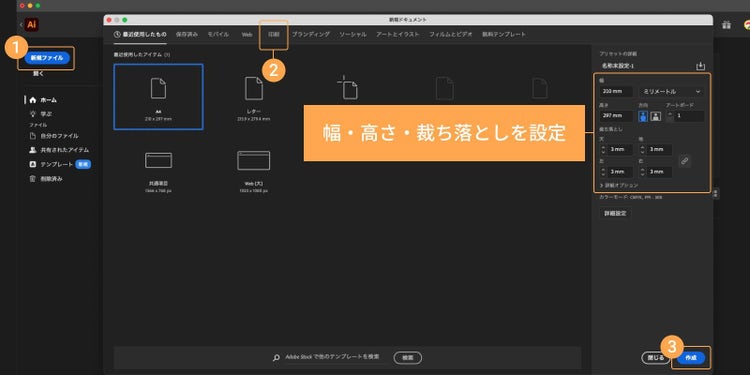The width and height of the screenshot is (750, 375).
Task: Switch to Web tab
Action: (247, 34)
